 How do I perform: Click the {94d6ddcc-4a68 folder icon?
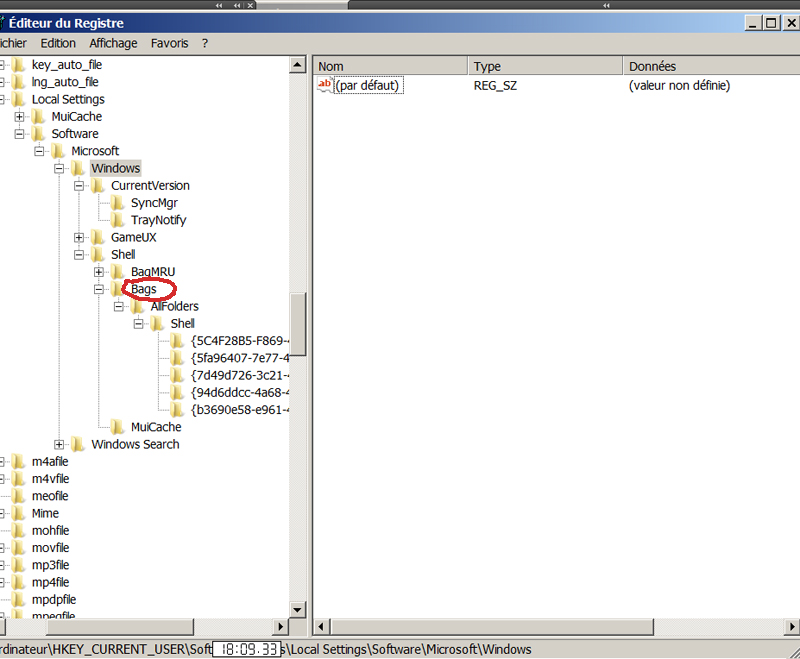coord(177,393)
